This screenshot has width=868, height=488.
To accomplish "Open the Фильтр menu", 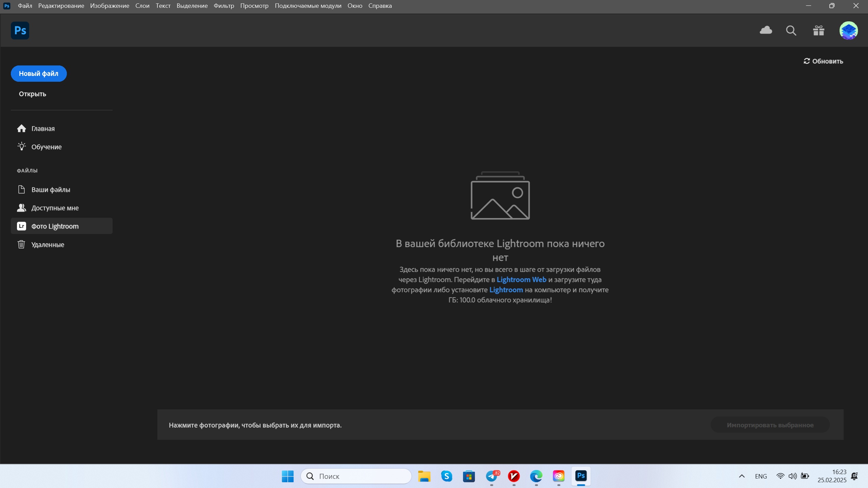I will [224, 6].
